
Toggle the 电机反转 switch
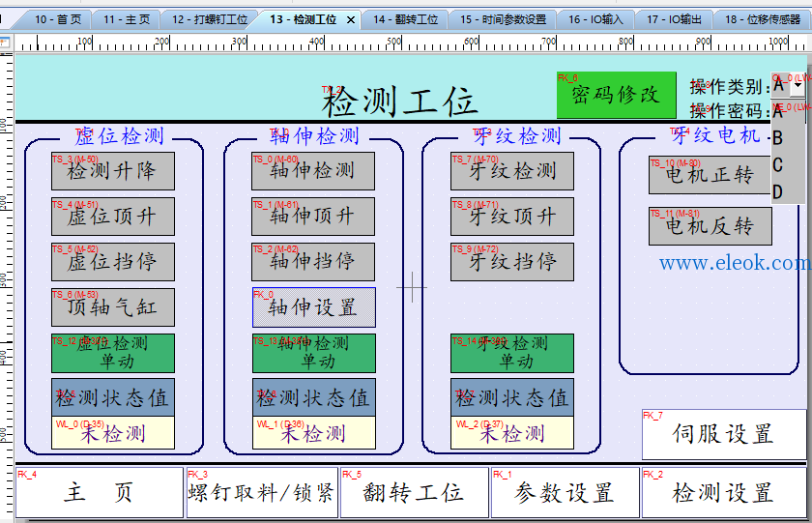coord(710,226)
